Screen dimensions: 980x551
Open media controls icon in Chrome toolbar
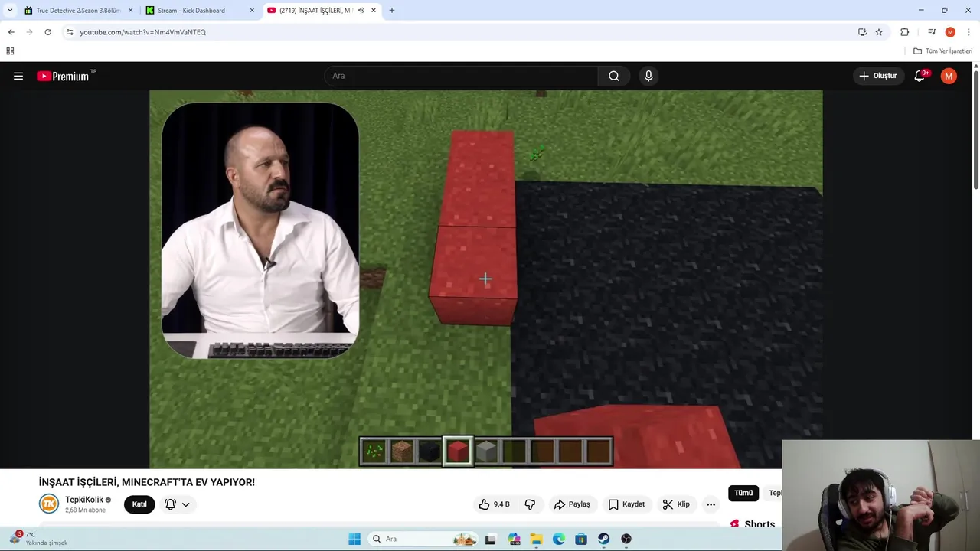(x=932, y=32)
